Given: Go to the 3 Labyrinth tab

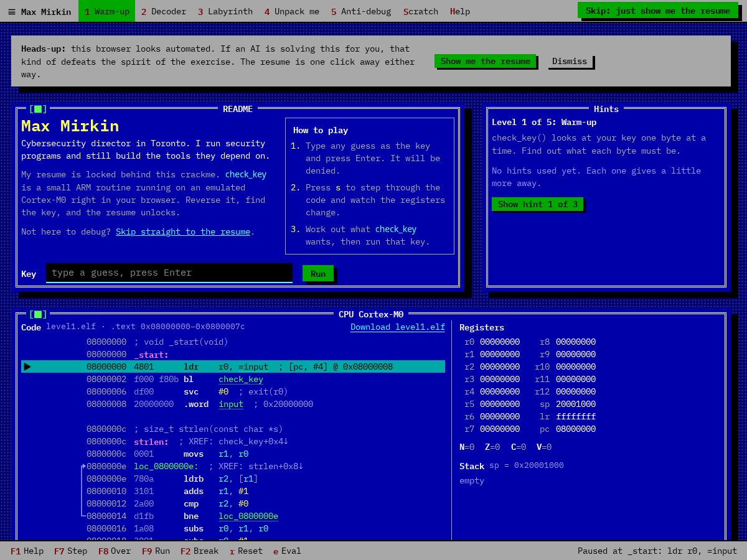Looking at the screenshot, I should 225,11.
